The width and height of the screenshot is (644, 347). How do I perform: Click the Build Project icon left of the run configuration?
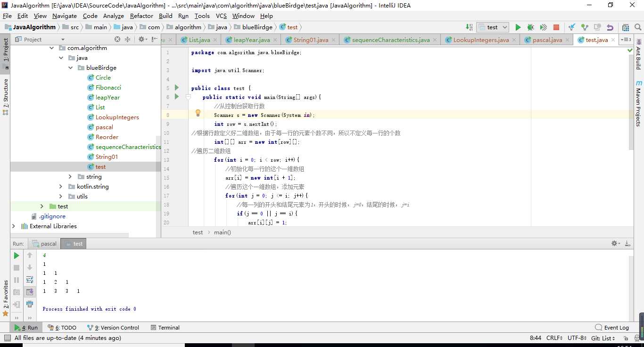[x=469, y=27]
